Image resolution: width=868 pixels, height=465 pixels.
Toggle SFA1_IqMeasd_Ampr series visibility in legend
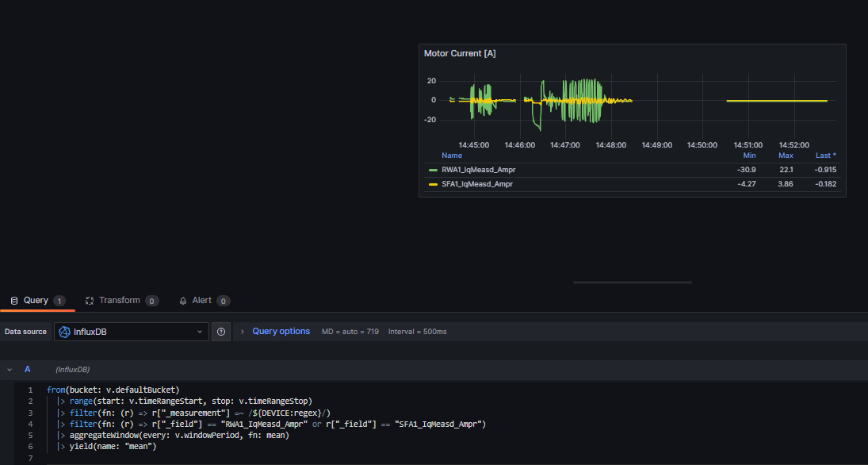477,184
